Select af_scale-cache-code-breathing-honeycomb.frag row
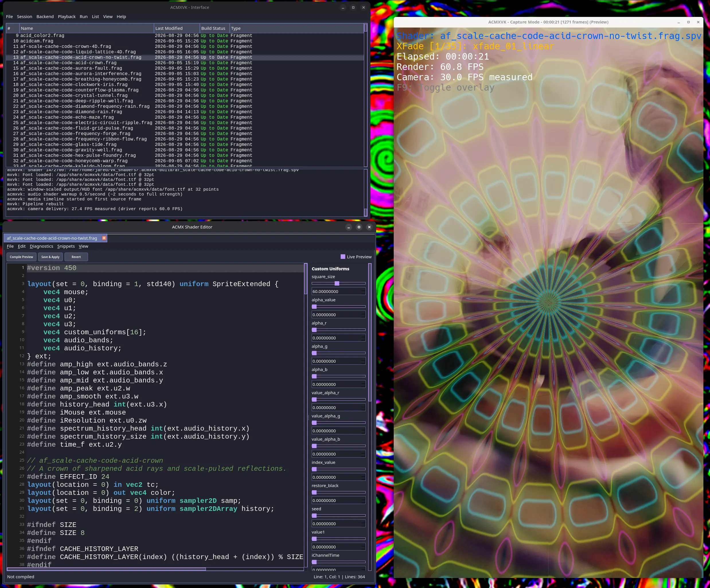Screen dimensions: 710x588 [x=185, y=79]
